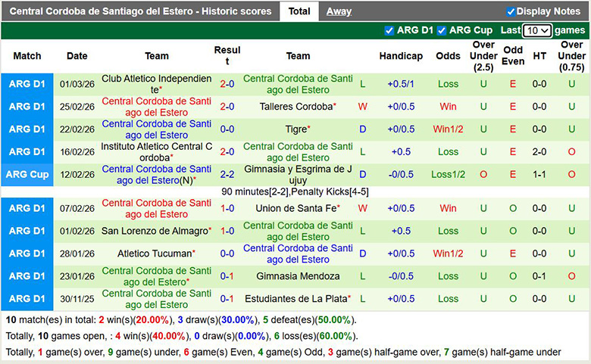Open Union de Santa Fe team page
Screen dimensions: 591x364
pos(296,208)
